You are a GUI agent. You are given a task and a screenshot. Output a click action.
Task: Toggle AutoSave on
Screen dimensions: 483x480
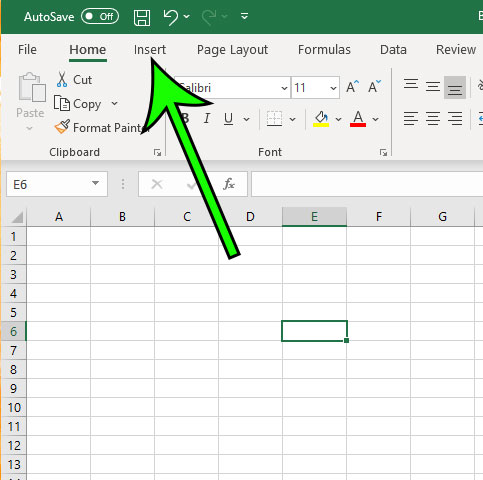[100, 16]
